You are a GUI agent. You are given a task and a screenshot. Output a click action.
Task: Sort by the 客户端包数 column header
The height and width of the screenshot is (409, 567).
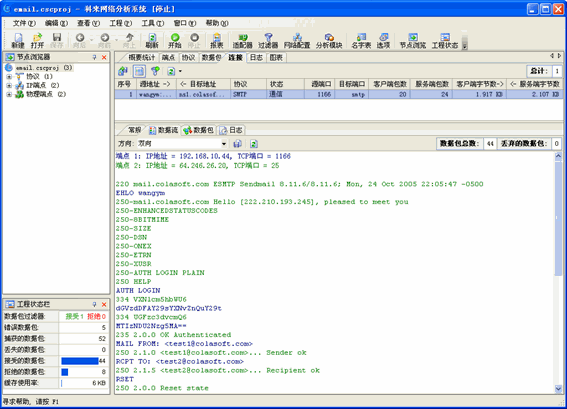[x=389, y=84]
